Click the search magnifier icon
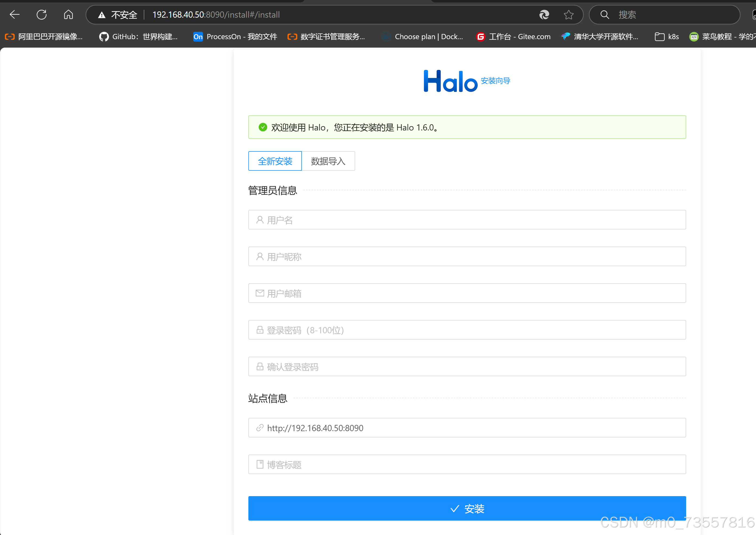756x535 pixels. [605, 14]
